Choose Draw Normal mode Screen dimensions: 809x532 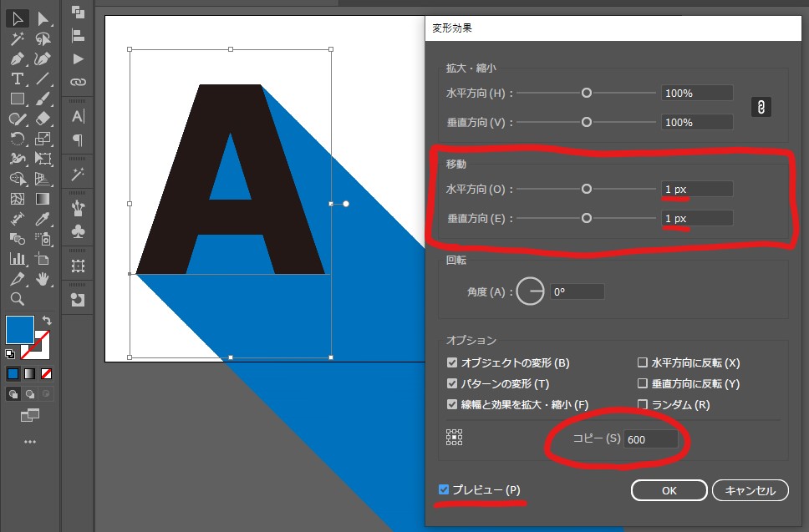click(13, 394)
